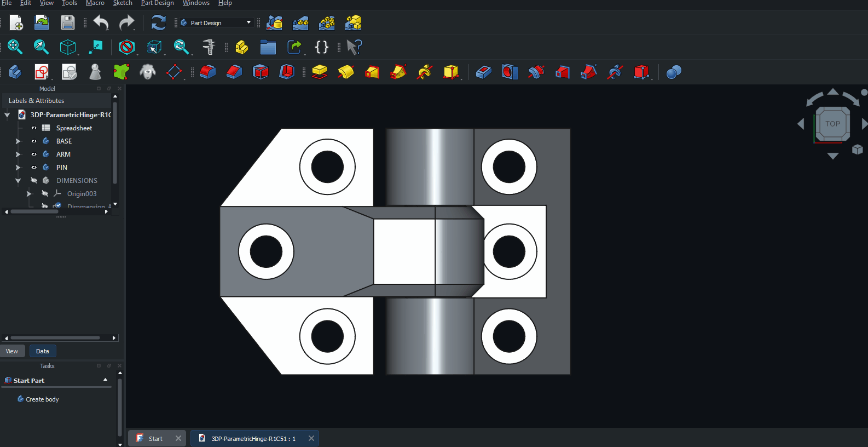Click the Boolean operation spheres icon

click(674, 72)
